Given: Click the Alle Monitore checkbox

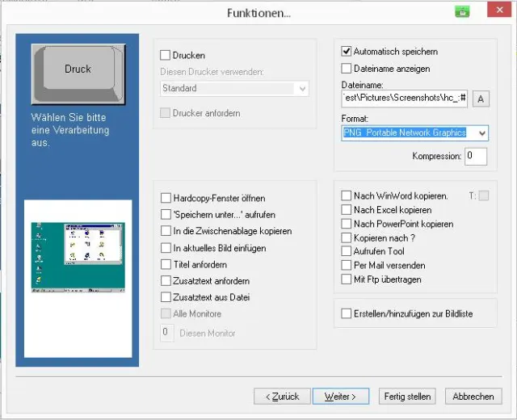Looking at the screenshot, I should (166, 313).
